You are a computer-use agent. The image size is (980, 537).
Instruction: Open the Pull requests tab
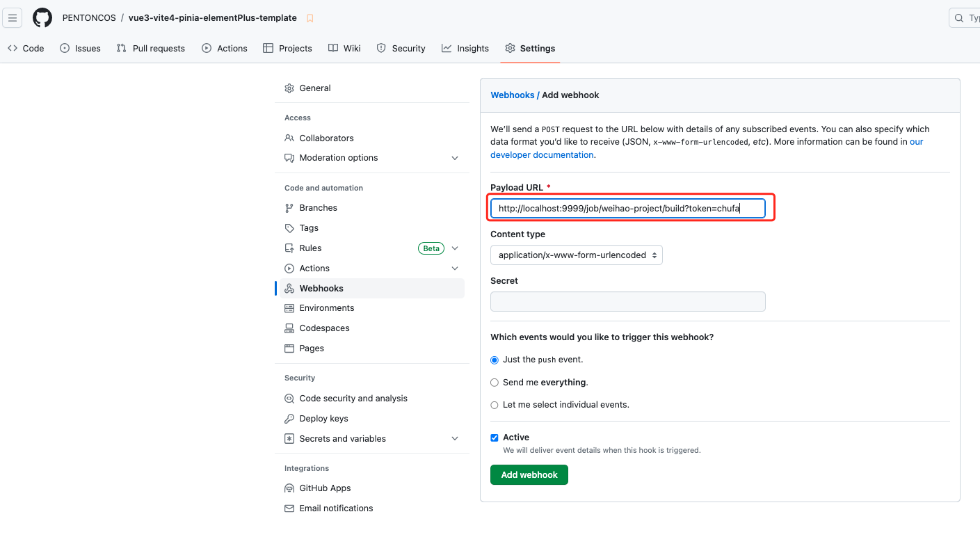coord(151,48)
